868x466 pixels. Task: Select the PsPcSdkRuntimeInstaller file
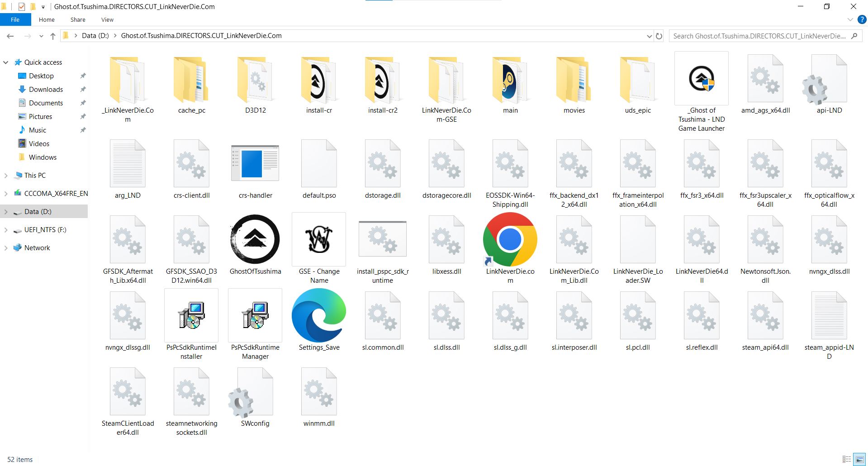point(191,316)
